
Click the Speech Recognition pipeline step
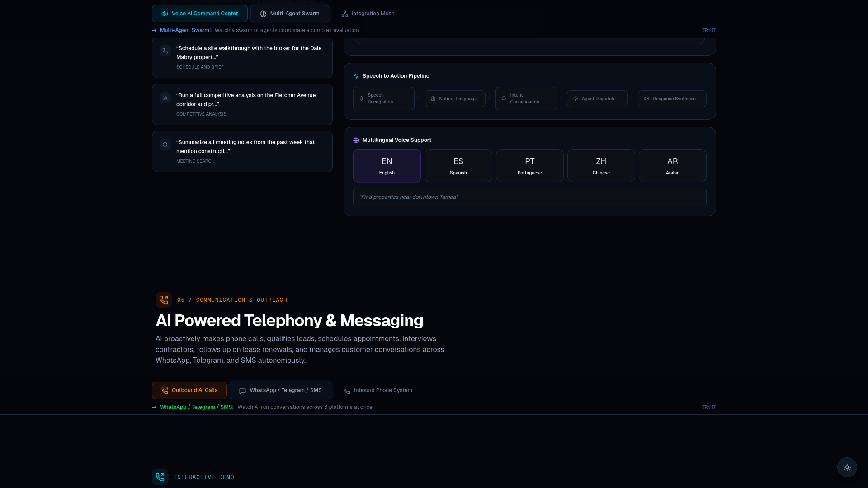[x=383, y=99]
